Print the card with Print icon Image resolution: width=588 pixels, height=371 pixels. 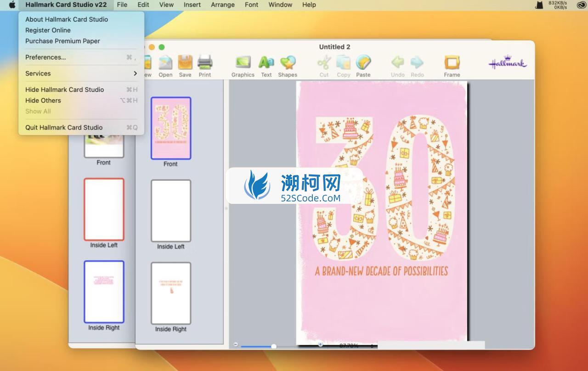point(205,66)
